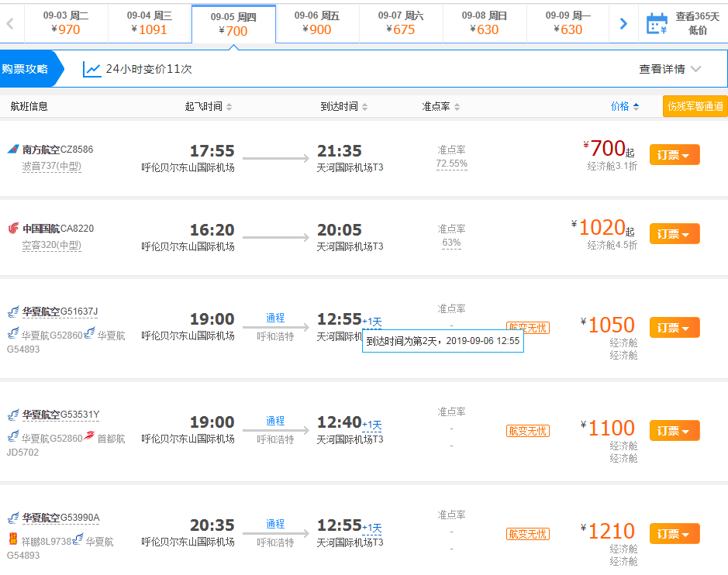Click the next dates right arrow

tap(623, 23)
